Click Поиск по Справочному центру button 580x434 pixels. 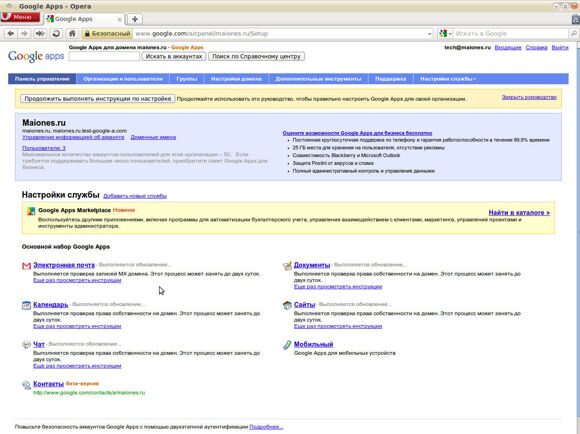coord(256,56)
